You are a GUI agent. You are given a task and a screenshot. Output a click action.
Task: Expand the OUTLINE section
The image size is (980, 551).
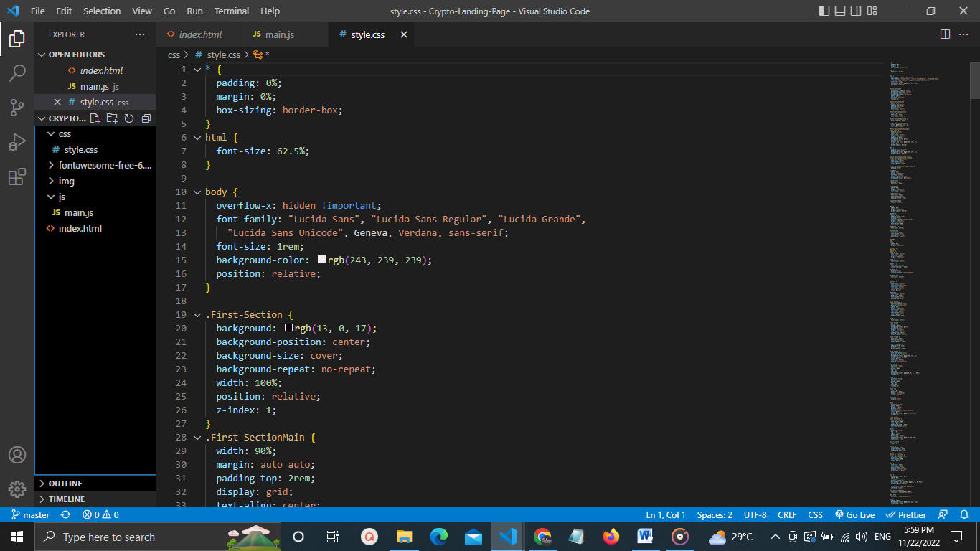click(65, 484)
